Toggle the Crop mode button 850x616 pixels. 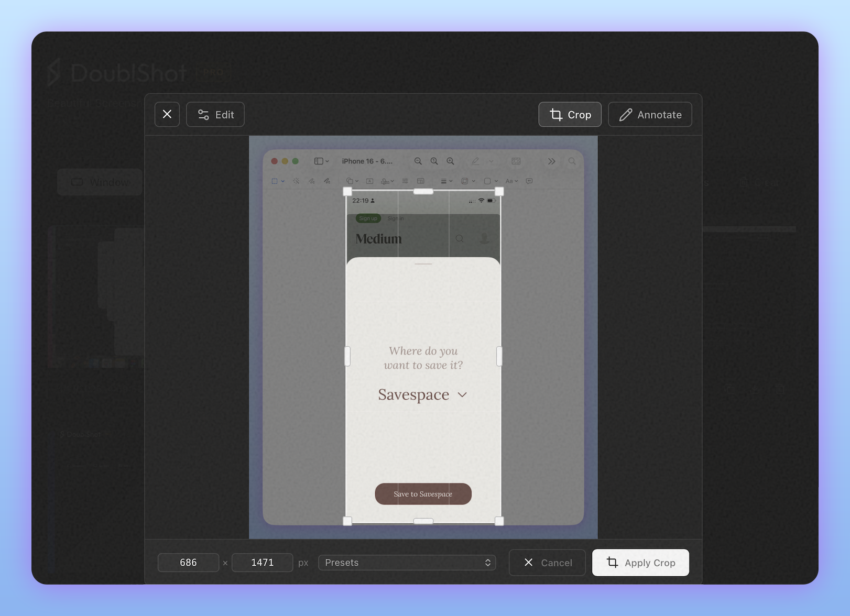coord(570,114)
